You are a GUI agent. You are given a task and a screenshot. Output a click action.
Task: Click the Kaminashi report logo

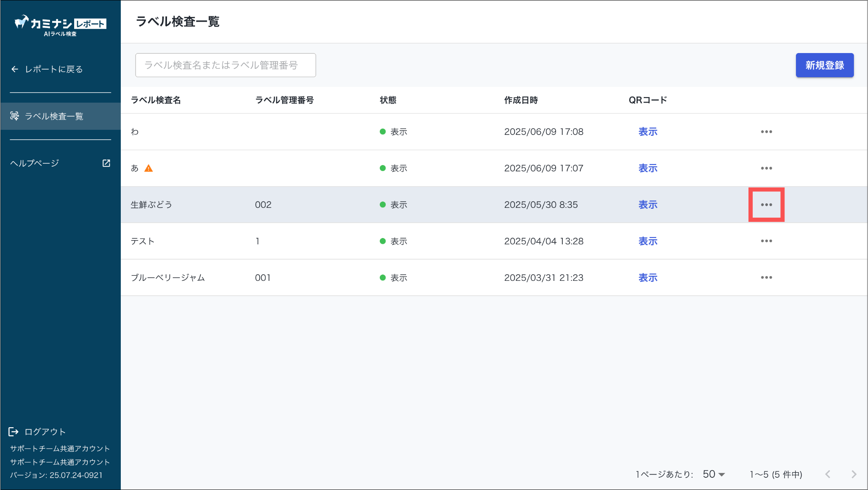pyautogui.click(x=60, y=25)
